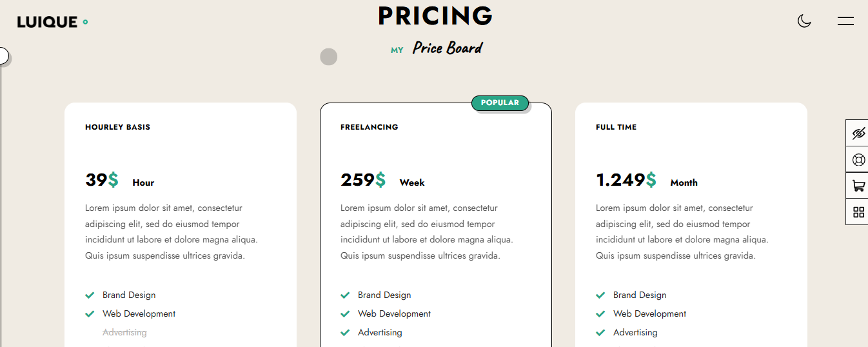Open the grid layout icon in the side panel
The image size is (868, 347).
point(858,212)
